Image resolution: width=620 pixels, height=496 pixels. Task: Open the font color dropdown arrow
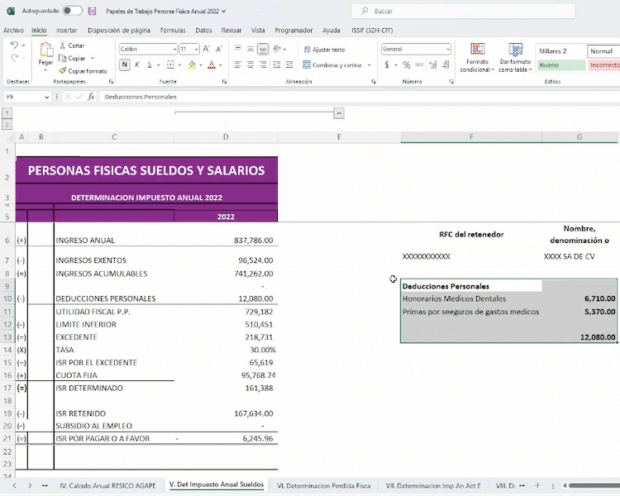pyautogui.click(x=220, y=64)
